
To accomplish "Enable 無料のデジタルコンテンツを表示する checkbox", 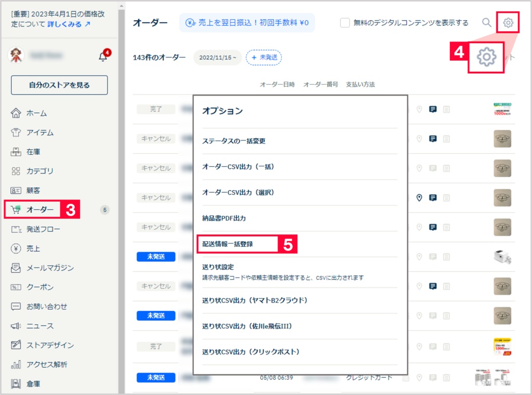I will point(345,22).
